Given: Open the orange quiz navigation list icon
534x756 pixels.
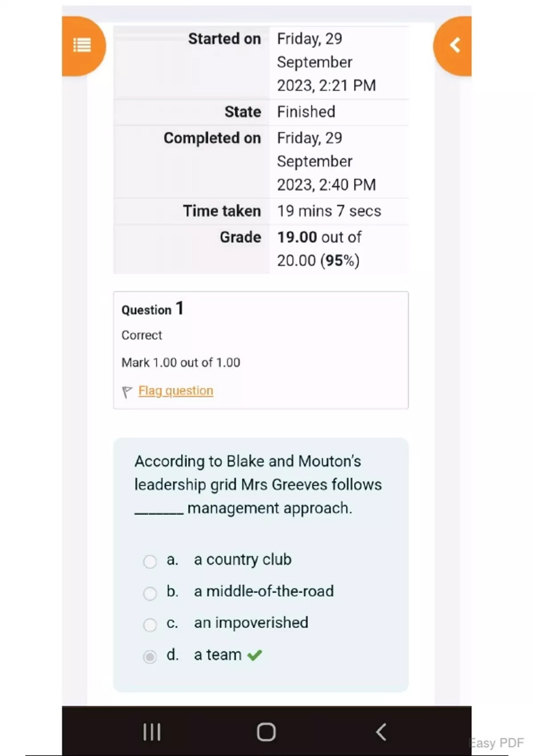Looking at the screenshot, I should pos(82,45).
